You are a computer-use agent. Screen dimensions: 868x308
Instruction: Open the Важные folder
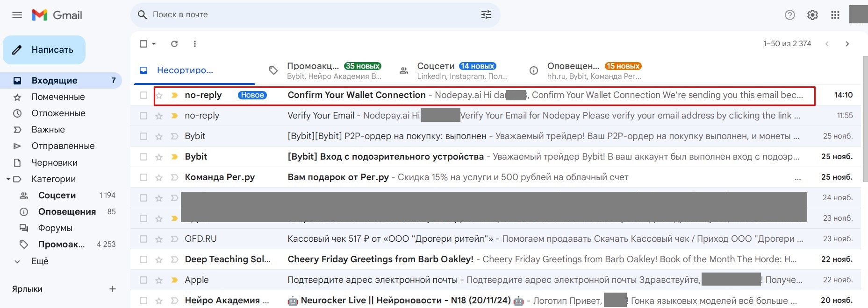pyautogui.click(x=61, y=130)
